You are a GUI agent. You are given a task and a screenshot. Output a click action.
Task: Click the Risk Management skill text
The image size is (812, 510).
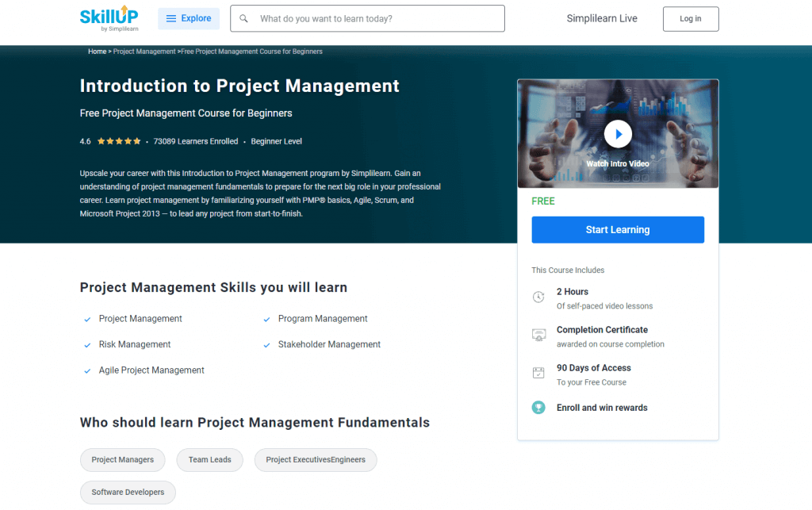coord(135,345)
